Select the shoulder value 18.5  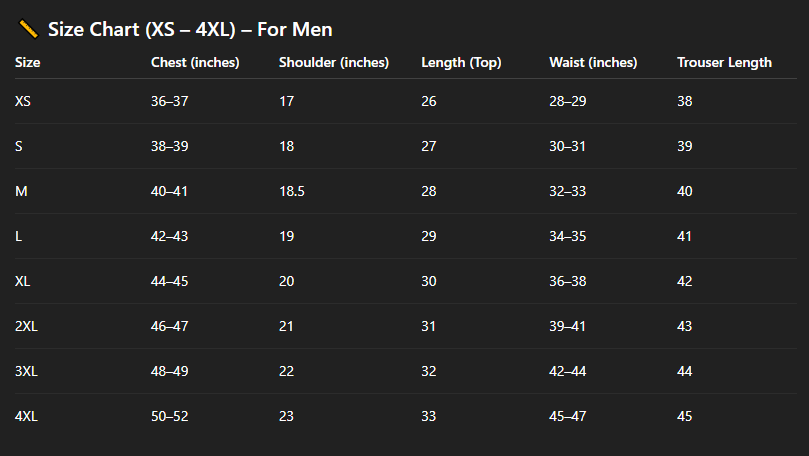tap(291, 191)
